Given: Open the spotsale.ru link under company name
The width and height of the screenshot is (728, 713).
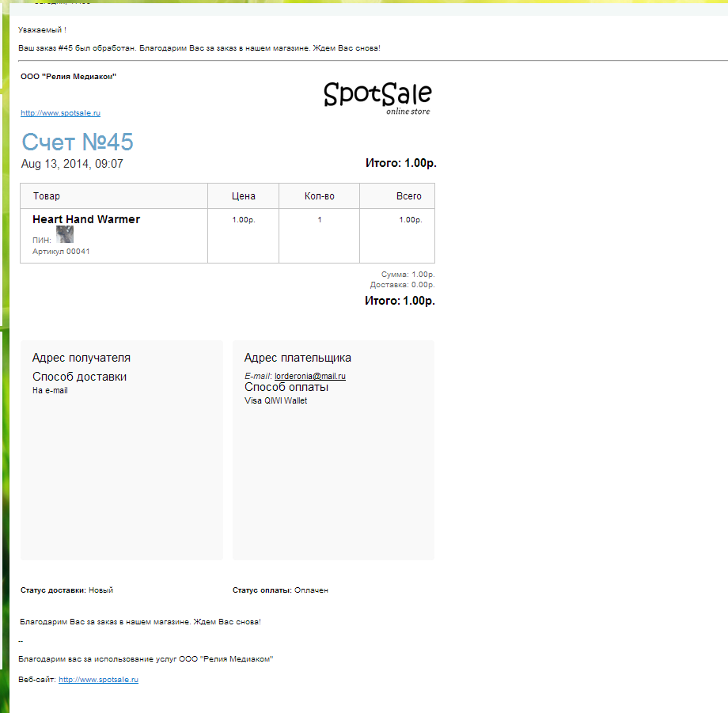Looking at the screenshot, I should 60,113.
